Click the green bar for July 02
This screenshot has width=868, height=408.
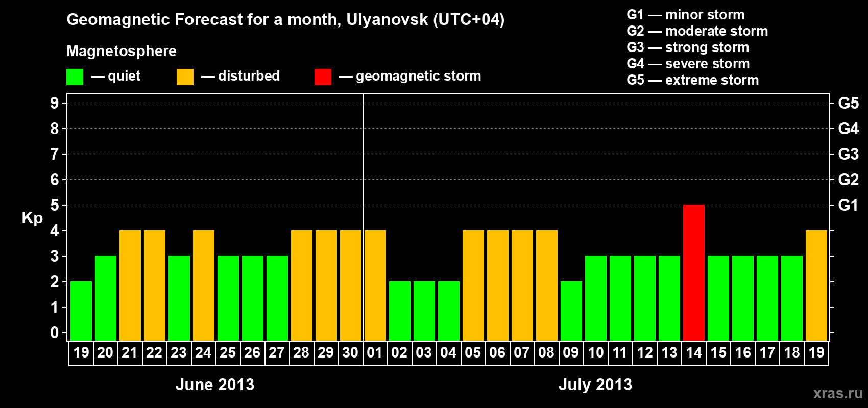pyautogui.click(x=400, y=311)
